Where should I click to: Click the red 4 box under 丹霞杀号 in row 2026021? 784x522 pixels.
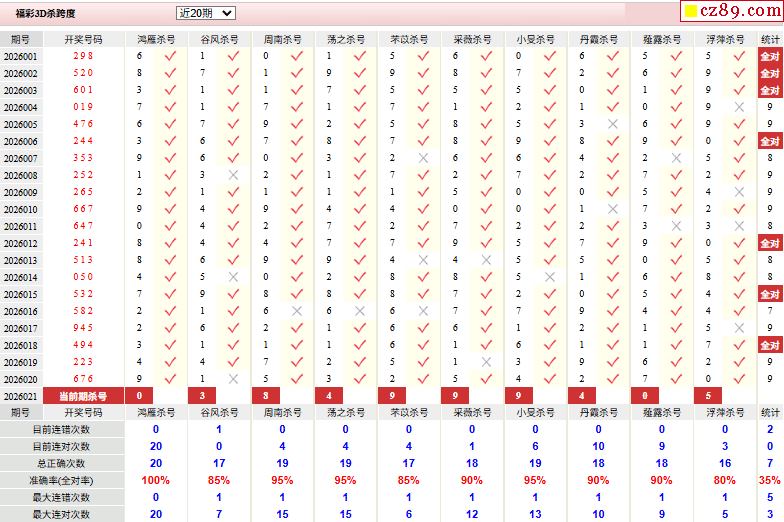tap(582, 396)
